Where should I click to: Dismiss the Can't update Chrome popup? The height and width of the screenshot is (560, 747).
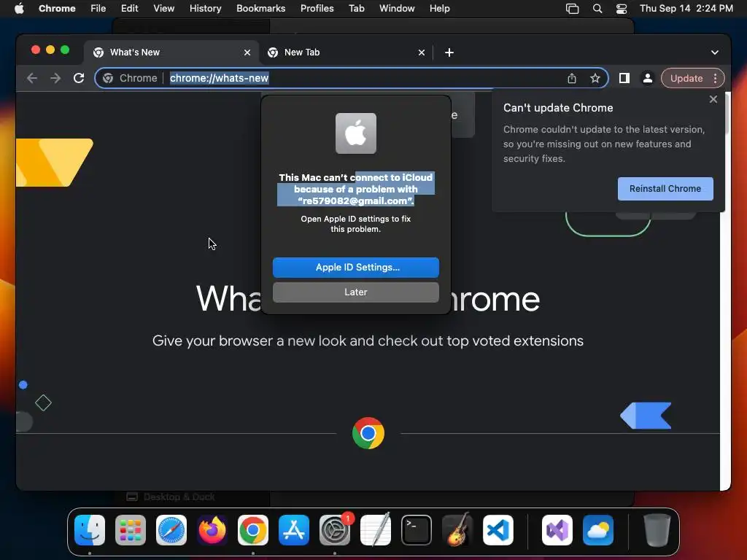713,99
